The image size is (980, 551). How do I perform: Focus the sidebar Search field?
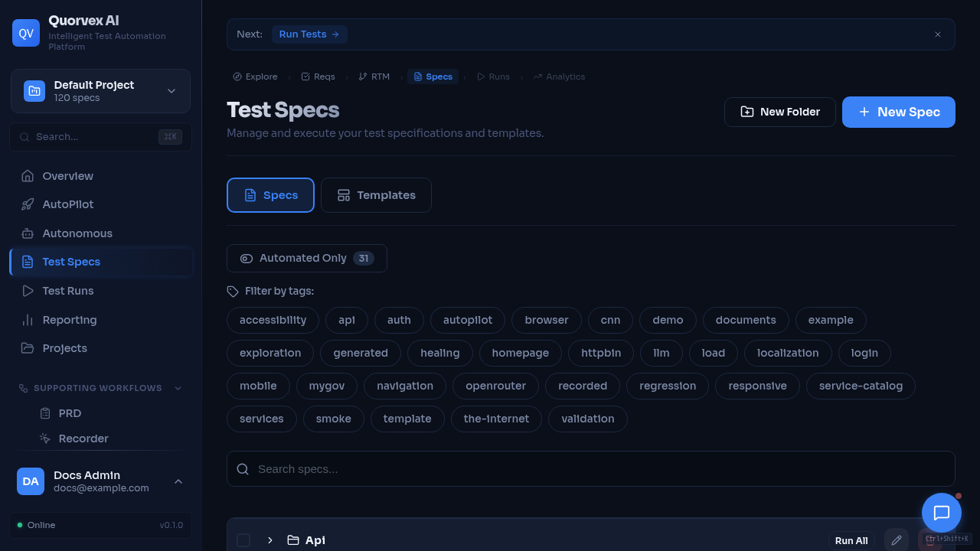pyautogui.click(x=101, y=137)
